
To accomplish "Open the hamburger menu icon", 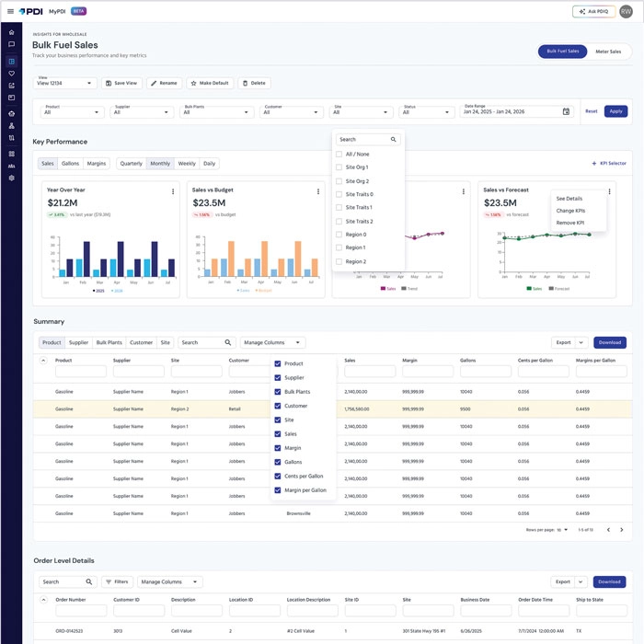I will [x=11, y=11].
